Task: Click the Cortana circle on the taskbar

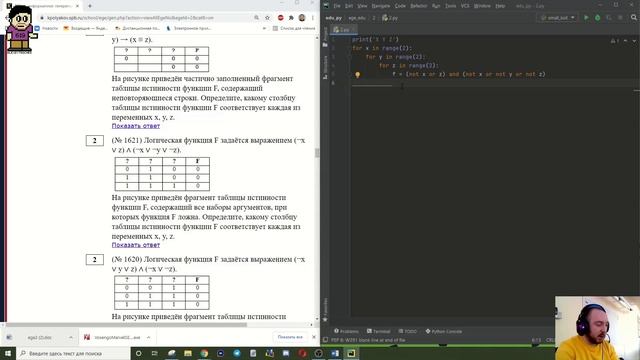Action: click(x=138, y=353)
